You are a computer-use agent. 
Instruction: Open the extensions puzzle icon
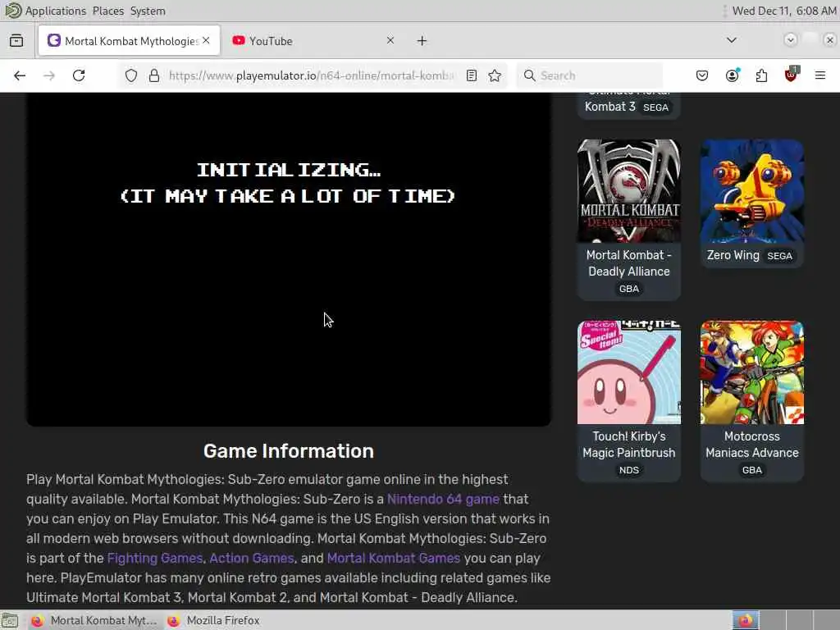[x=761, y=75]
